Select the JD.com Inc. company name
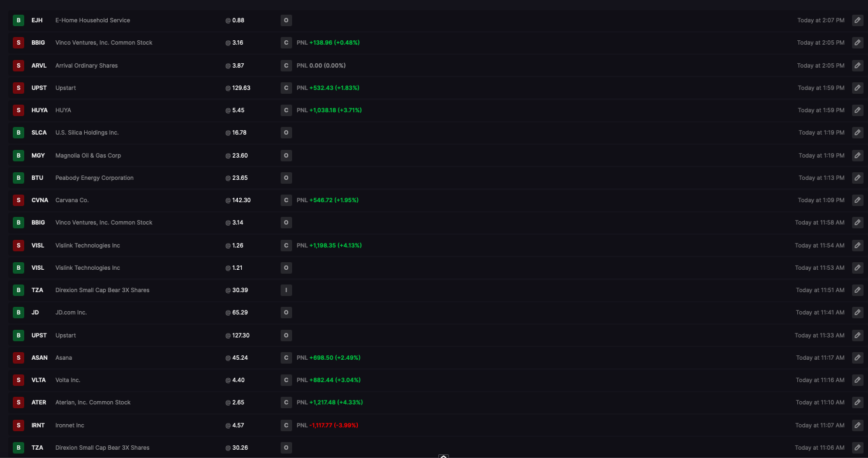 (71, 313)
